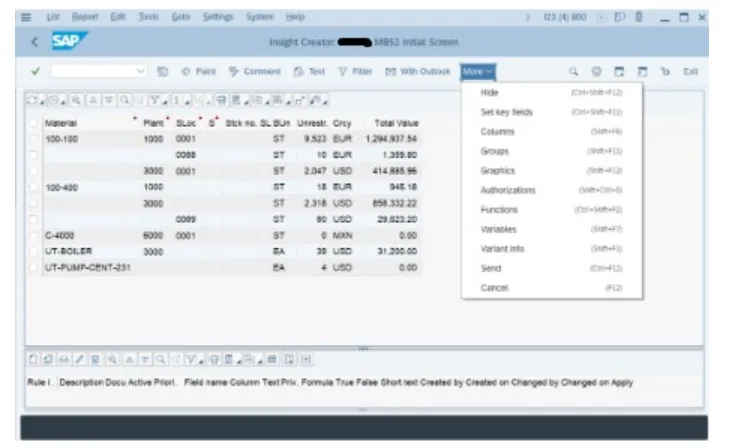The width and height of the screenshot is (729, 448).
Task: Click the 1,294,937.54 total value cell
Action: (x=391, y=139)
